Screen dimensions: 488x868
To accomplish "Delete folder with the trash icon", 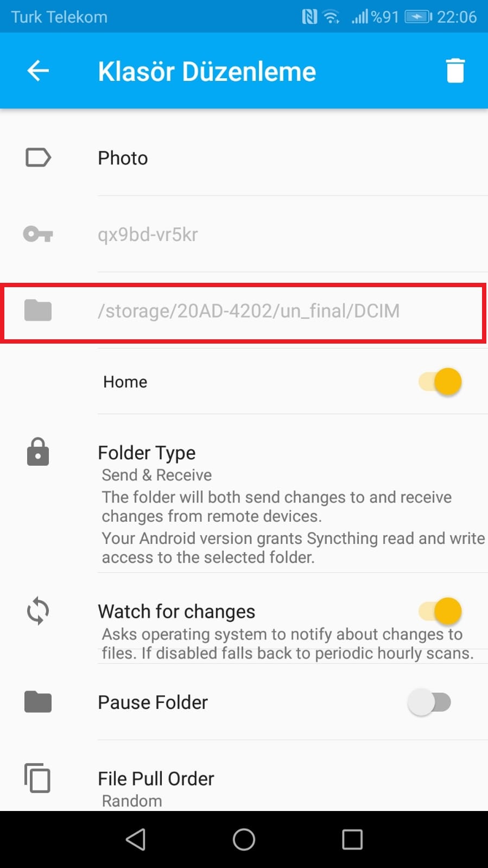I will [455, 71].
